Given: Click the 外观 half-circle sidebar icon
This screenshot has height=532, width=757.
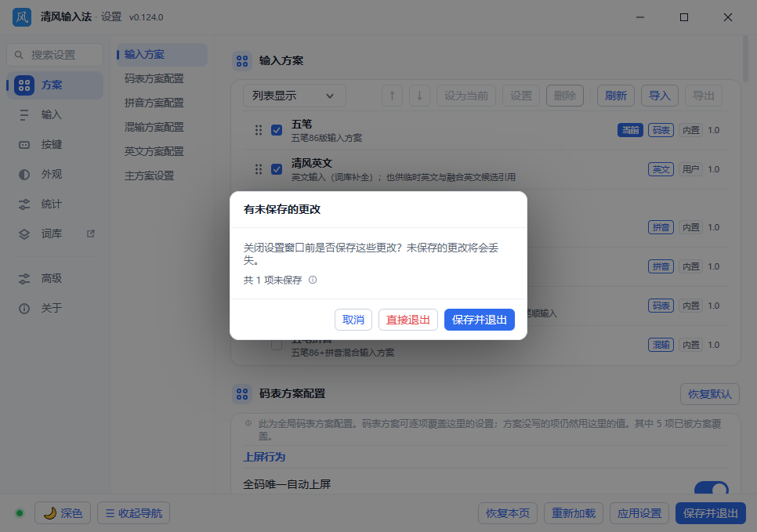Looking at the screenshot, I should pyautogui.click(x=24, y=174).
